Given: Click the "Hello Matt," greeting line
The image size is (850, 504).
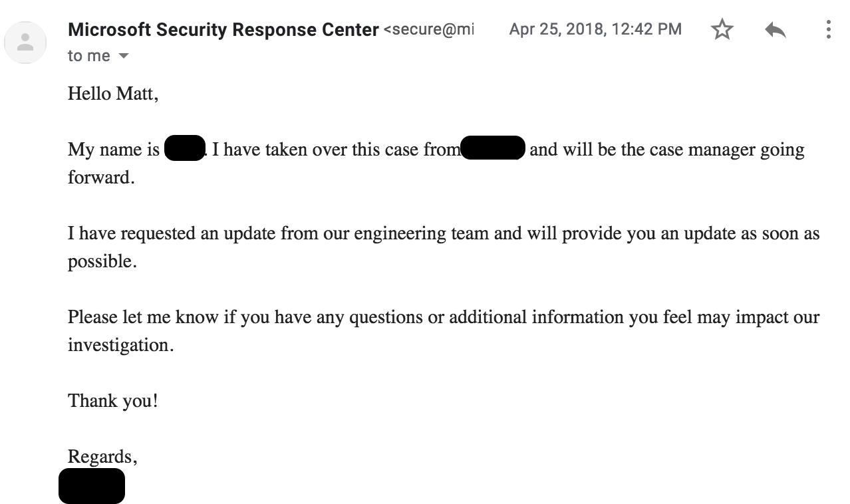Looking at the screenshot, I should 113,94.
